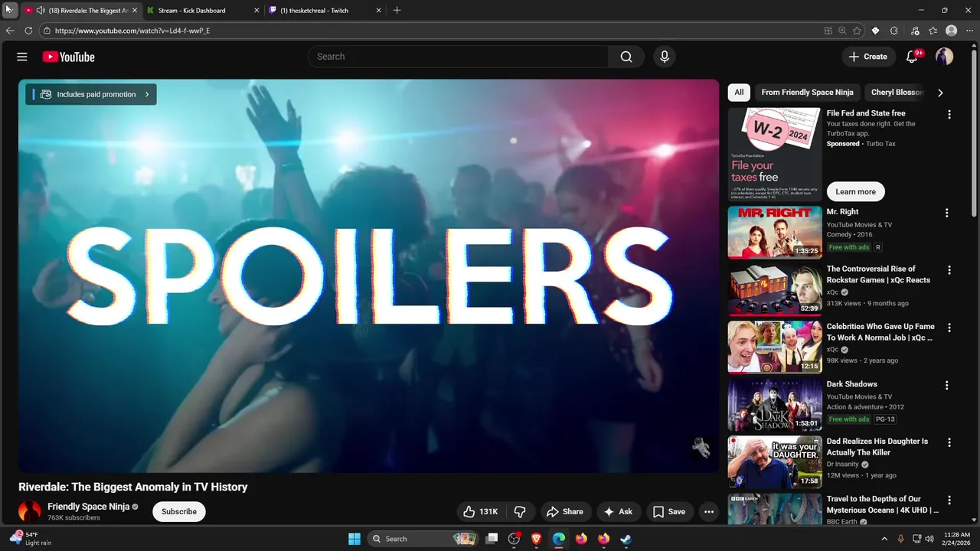980x551 pixels.
Task: Focus the YouTube search field
Action: click(x=459, y=57)
